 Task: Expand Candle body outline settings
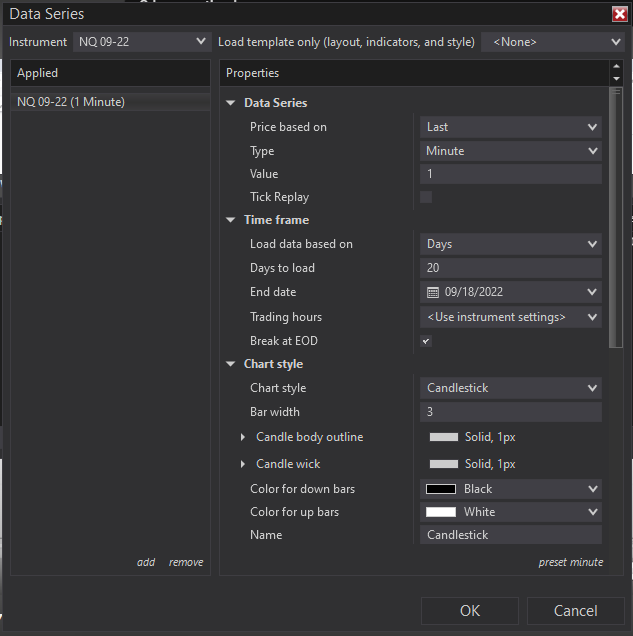(x=243, y=438)
